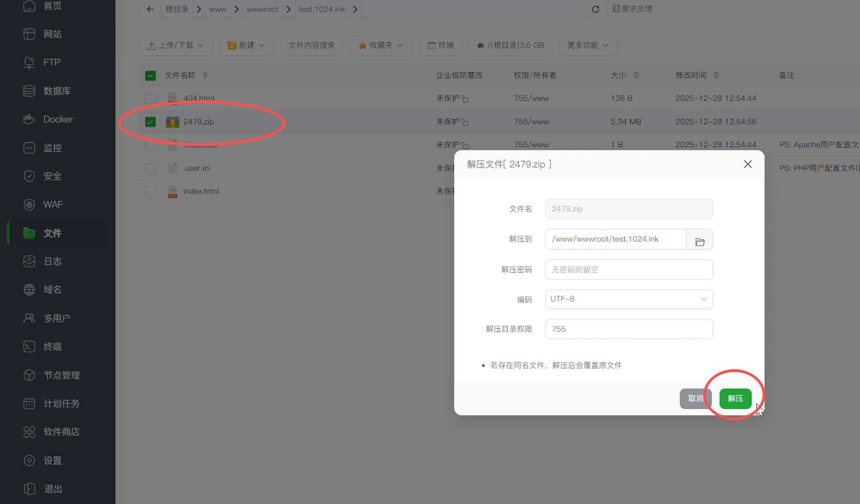Click the back arrow in path bar
The height and width of the screenshot is (504, 860).
click(x=150, y=9)
